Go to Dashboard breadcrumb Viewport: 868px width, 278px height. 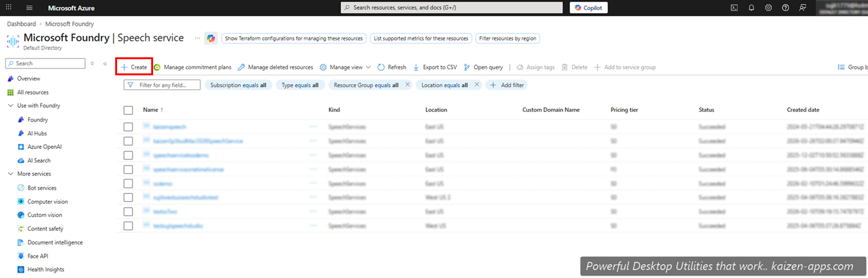click(x=21, y=24)
